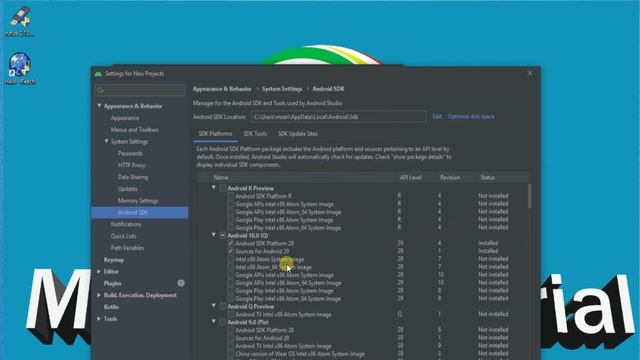Click the Status column header

[487, 178]
